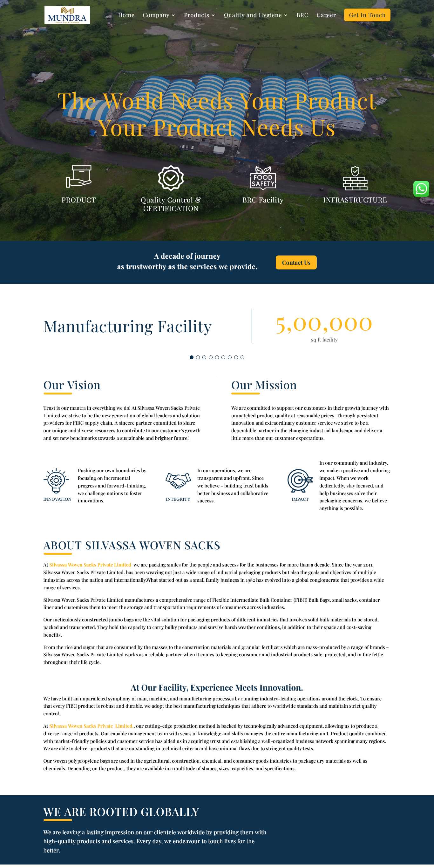434x868 pixels.
Task: Expand the Products dropdown menu
Action: (199, 15)
